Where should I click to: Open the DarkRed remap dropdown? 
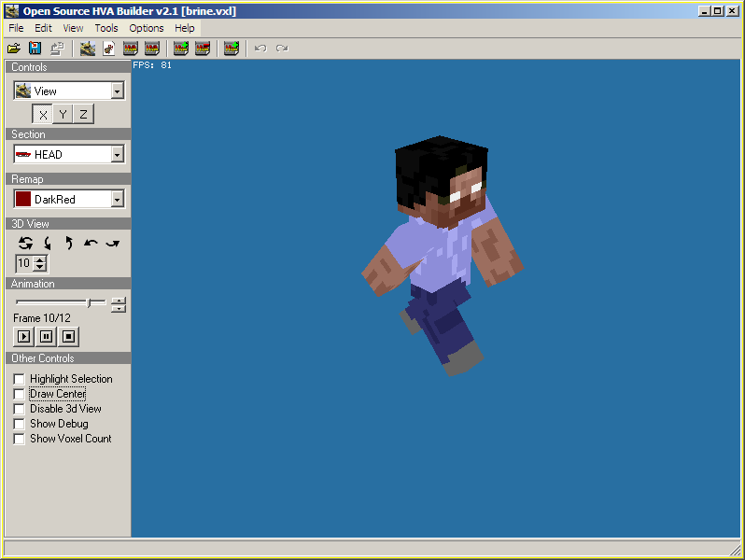click(x=117, y=199)
